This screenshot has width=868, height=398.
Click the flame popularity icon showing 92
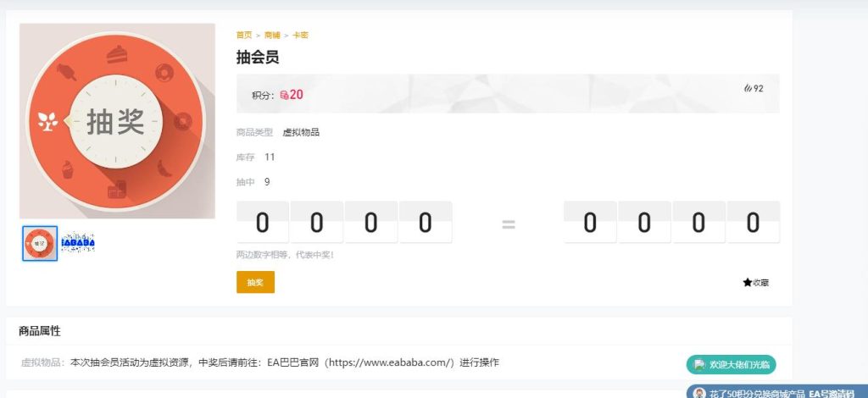click(x=748, y=88)
